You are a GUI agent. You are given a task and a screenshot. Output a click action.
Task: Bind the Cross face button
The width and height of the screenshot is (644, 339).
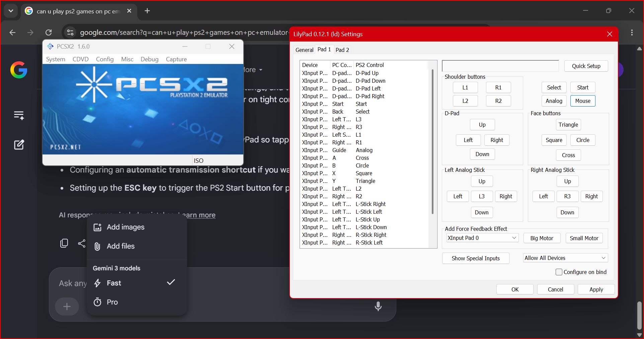568,155
